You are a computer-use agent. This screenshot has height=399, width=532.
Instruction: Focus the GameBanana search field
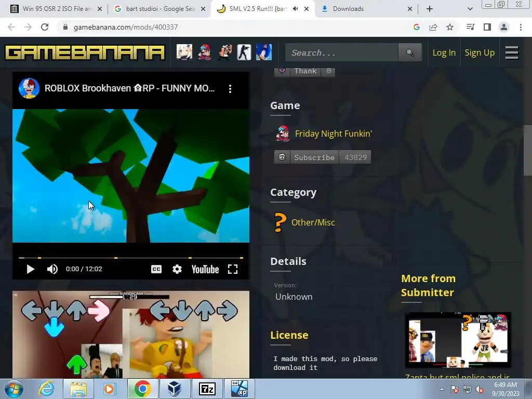342,52
